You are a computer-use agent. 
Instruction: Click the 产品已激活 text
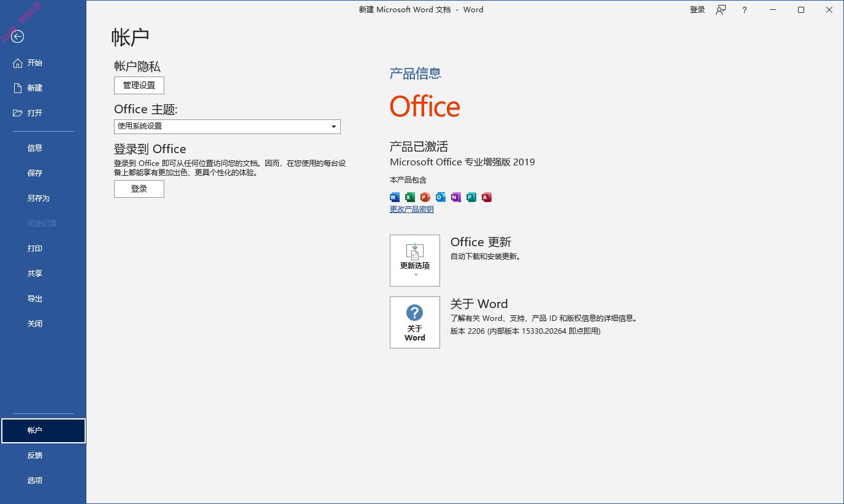click(x=419, y=146)
